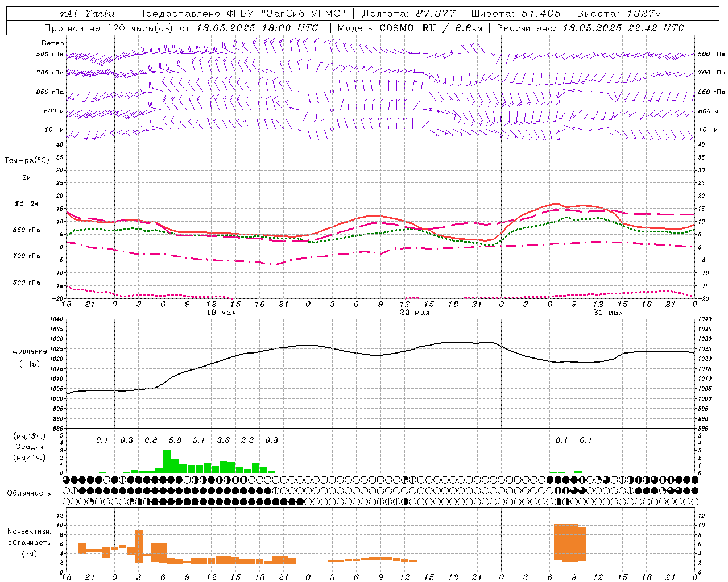
Task: Click the 2.3 precipitation total value
Action: [247, 440]
